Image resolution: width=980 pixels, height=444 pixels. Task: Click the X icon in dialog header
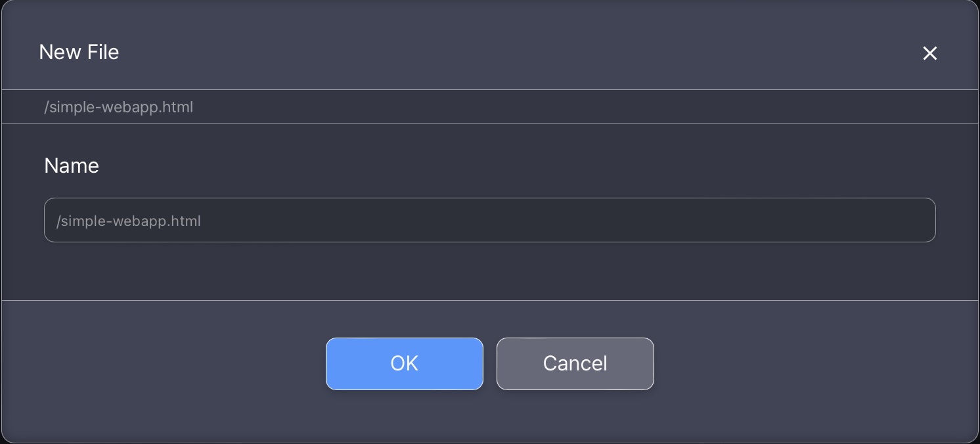[929, 53]
